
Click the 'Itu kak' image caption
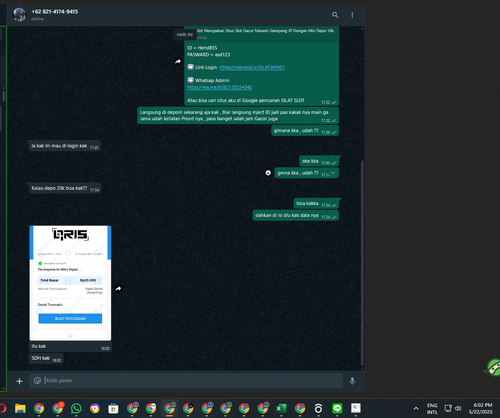pyautogui.click(x=39, y=346)
